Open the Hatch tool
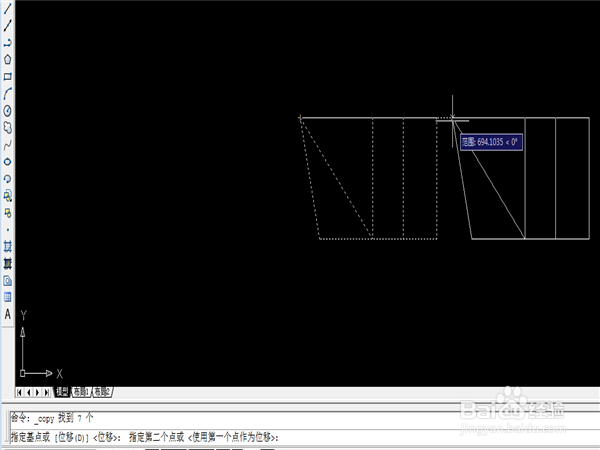The height and width of the screenshot is (450, 600). (x=8, y=246)
